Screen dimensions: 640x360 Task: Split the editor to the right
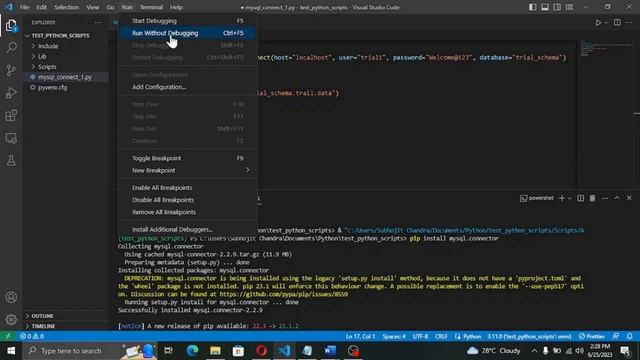pyautogui.click(x=617, y=23)
